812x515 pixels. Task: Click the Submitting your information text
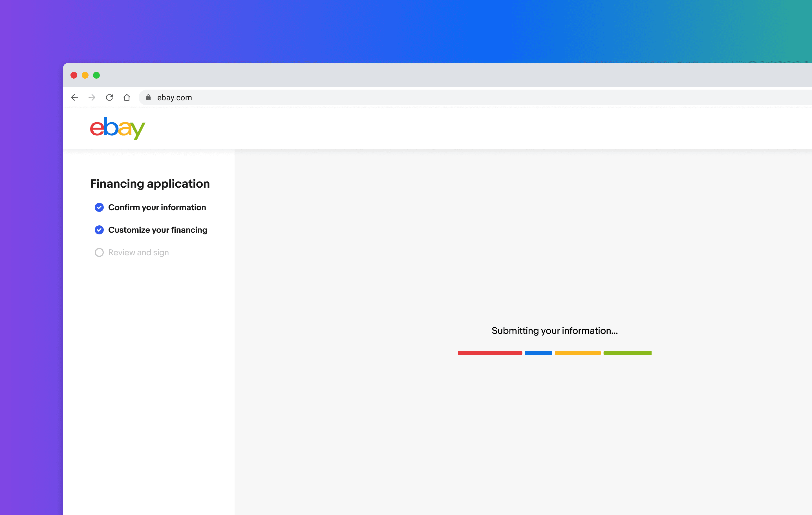pyautogui.click(x=555, y=331)
